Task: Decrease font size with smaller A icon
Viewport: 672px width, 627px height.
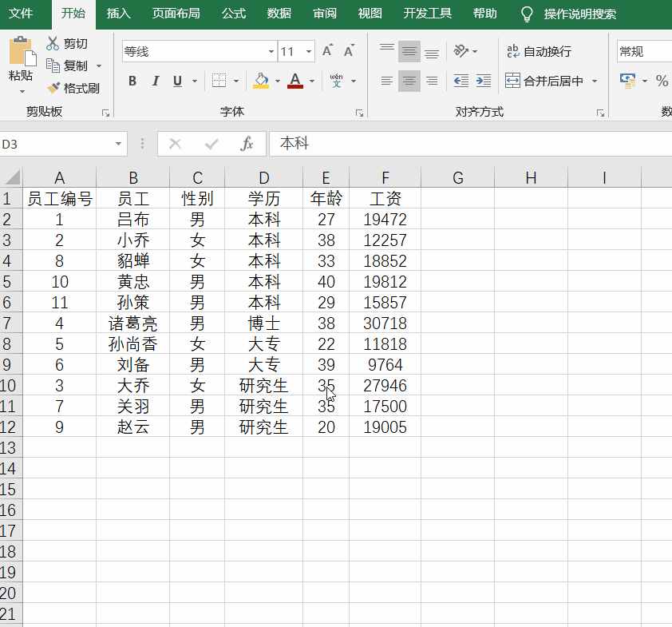Action: (x=350, y=51)
